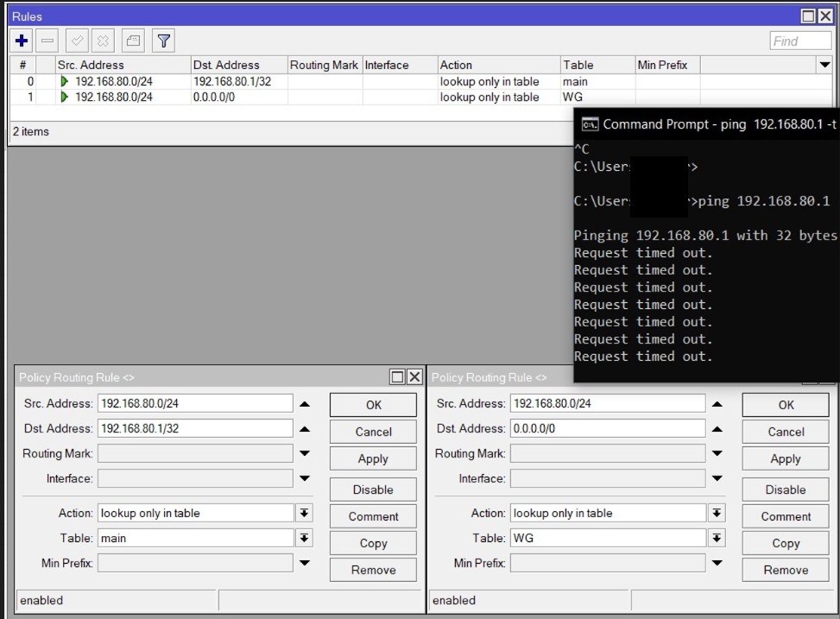The width and height of the screenshot is (840, 619).
Task: Click Copy in WG-table rule dialog
Action: (786, 543)
